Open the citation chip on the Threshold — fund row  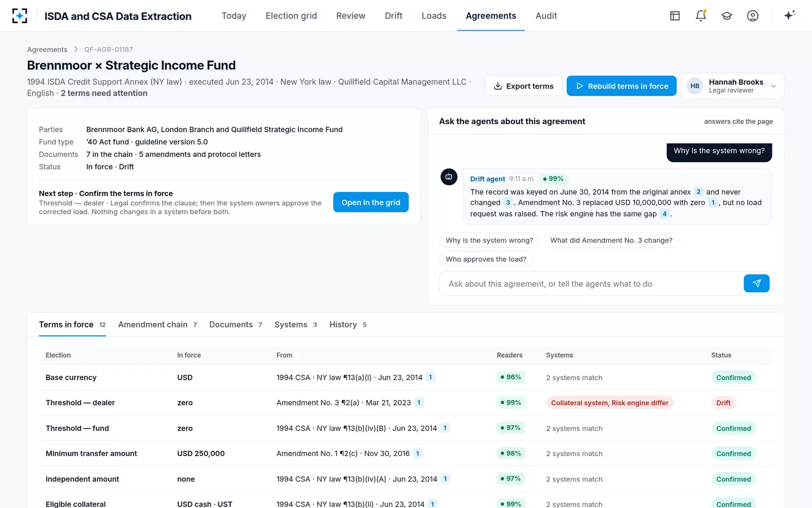pyautogui.click(x=445, y=428)
